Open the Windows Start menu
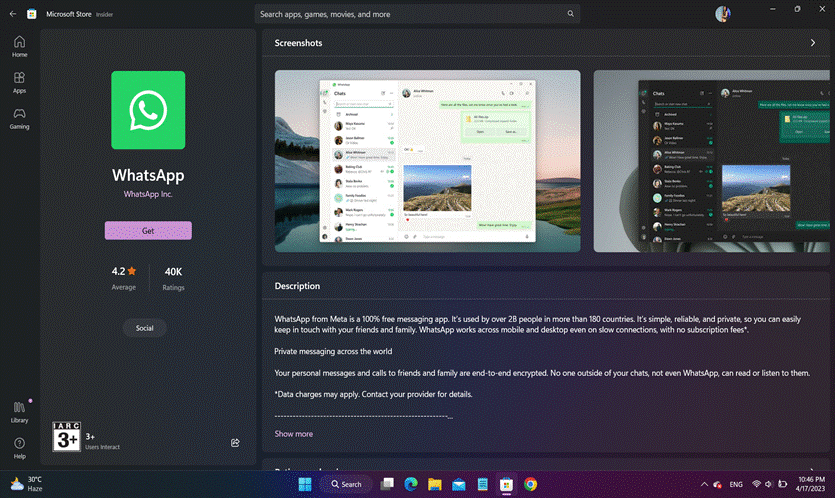The height and width of the screenshot is (498, 835). (x=305, y=484)
